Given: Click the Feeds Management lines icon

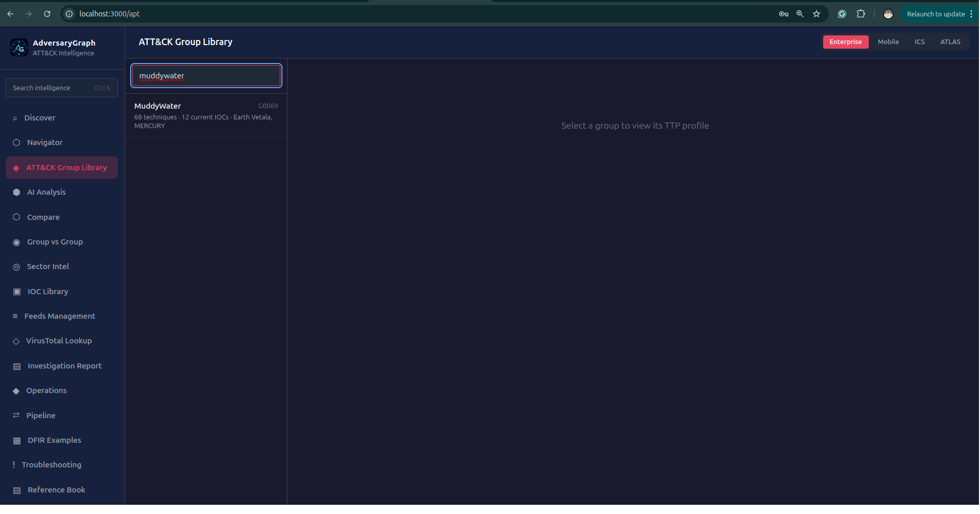Looking at the screenshot, I should (15, 316).
